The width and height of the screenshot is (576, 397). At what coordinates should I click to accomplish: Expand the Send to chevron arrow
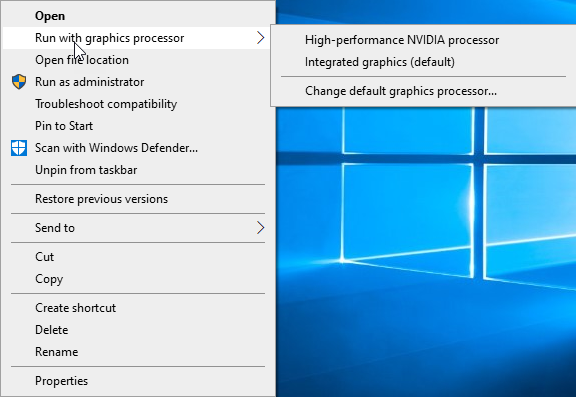tap(260, 228)
